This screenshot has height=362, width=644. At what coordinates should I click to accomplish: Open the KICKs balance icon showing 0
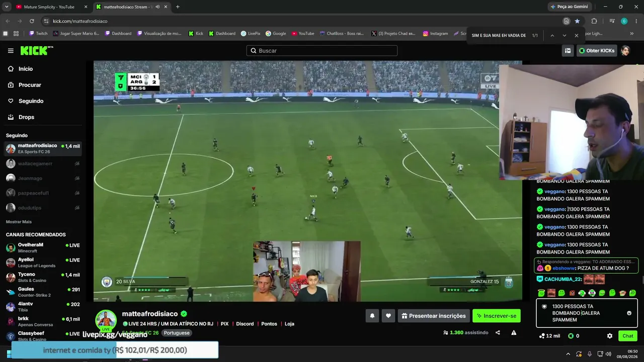point(573,336)
